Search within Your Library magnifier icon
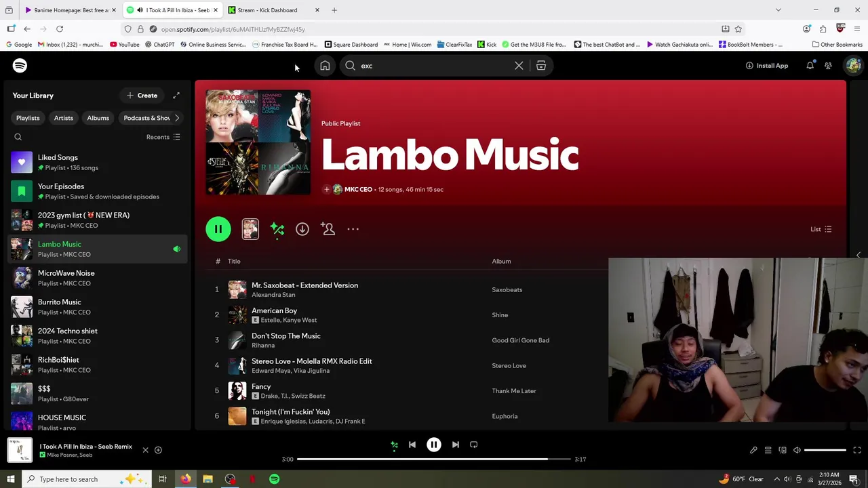Screen dimensions: 868x488 [18, 137]
